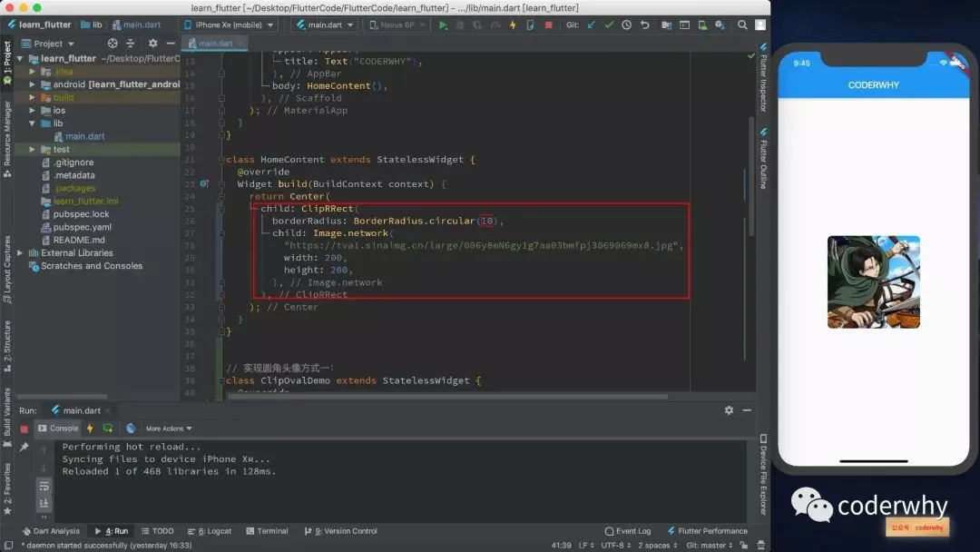Click Git: master branch in status bar
This screenshot has height=552, width=980.
(709, 546)
